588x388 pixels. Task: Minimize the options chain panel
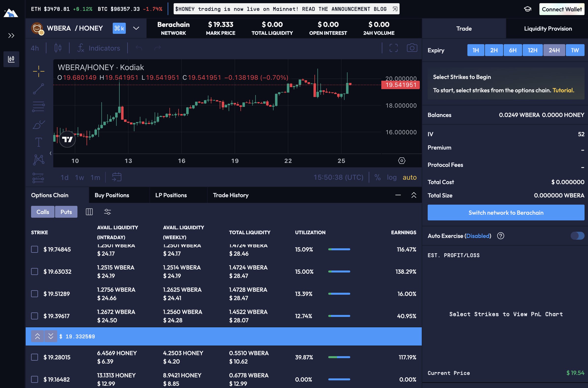click(398, 195)
